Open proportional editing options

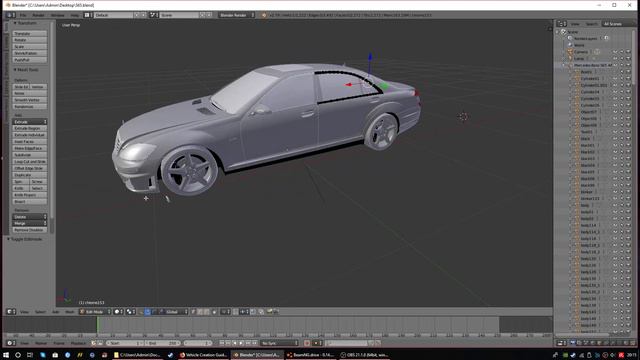[x=225, y=312]
